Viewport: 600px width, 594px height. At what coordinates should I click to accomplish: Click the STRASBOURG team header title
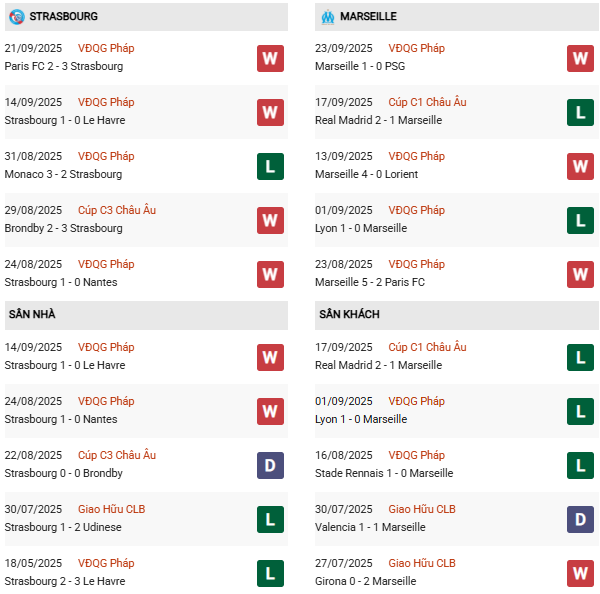pyautogui.click(x=64, y=17)
